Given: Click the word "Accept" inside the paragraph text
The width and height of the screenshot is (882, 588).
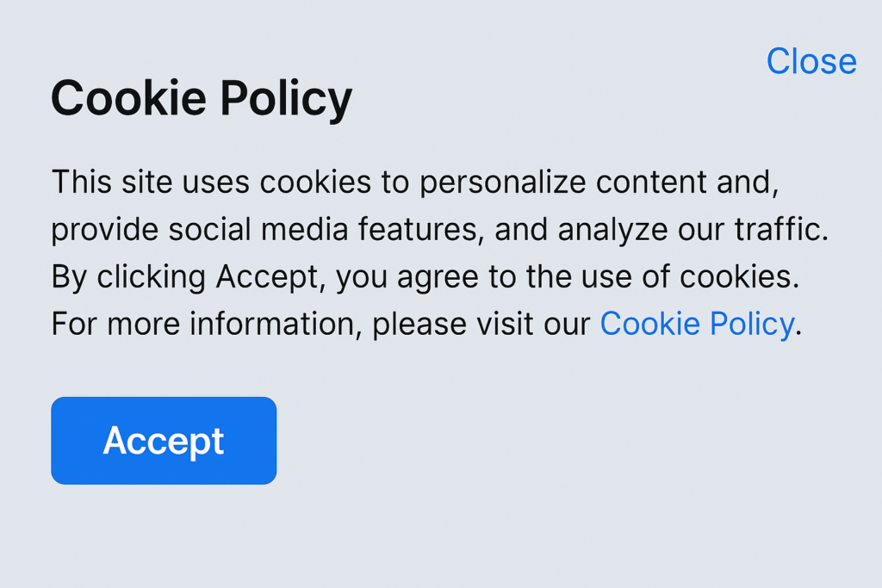Looking at the screenshot, I should pyautogui.click(x=267, y=277).
